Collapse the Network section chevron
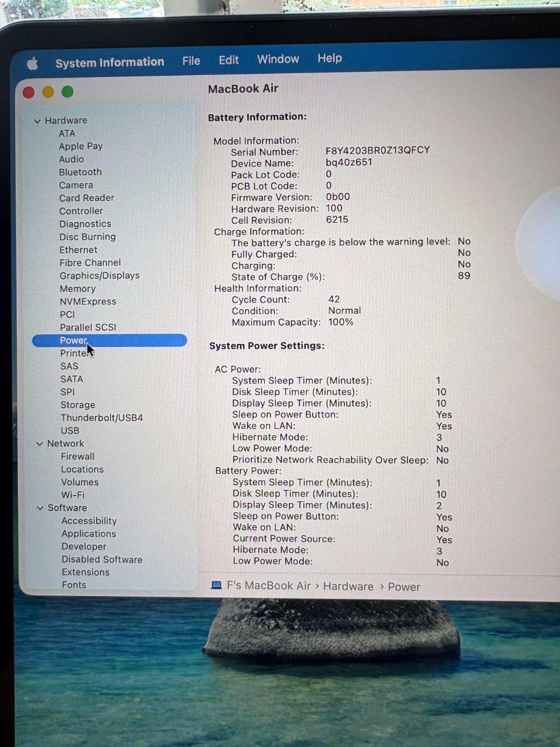The image size is (560, 747). [40, 444]
